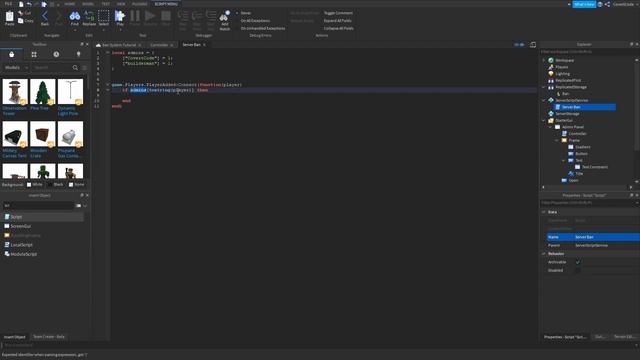Set Toolbox background to White

tap(29, 184)
